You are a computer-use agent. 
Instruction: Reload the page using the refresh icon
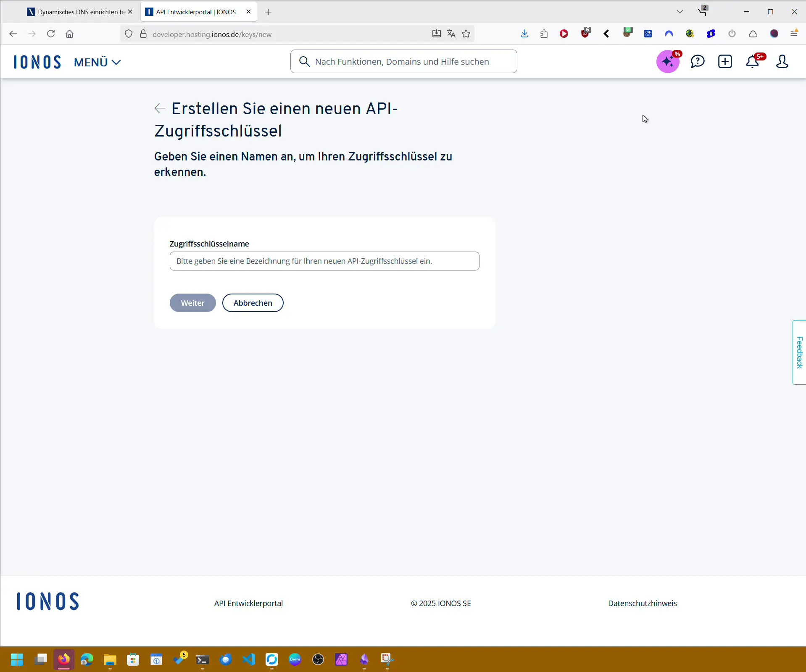tap(51, 34)
